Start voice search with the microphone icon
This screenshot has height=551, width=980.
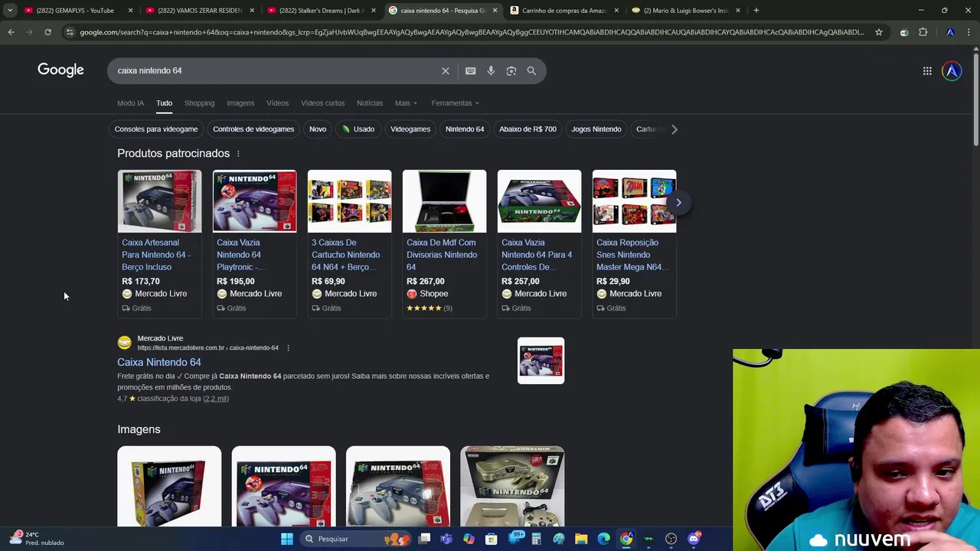point(491,70)
